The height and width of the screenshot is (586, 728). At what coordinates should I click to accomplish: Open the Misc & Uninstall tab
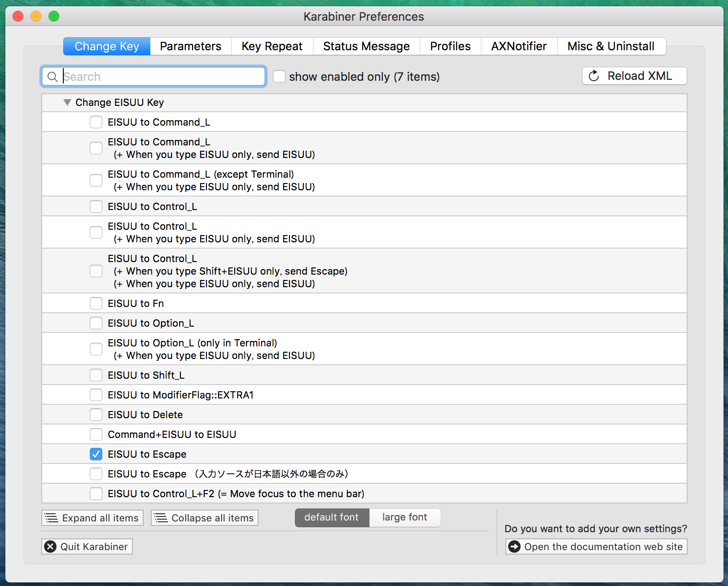pos(611,46)
